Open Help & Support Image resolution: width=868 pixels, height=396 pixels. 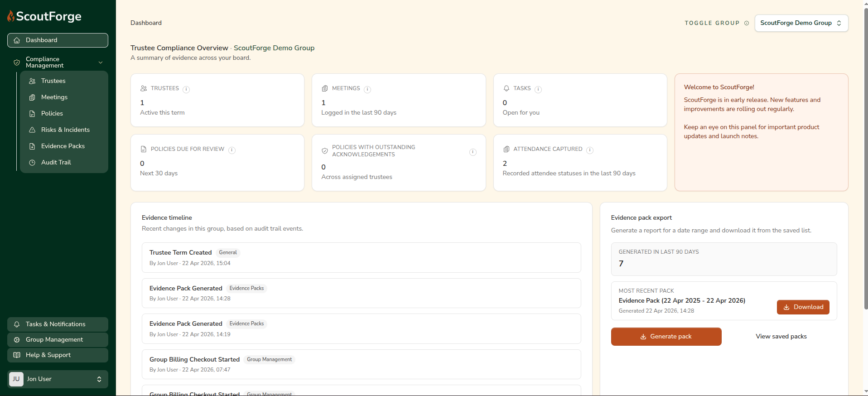coord(58,355)
